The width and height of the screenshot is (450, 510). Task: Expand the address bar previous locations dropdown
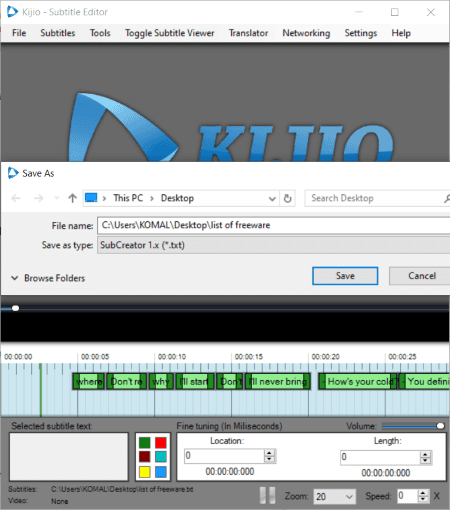coord(272,199)
